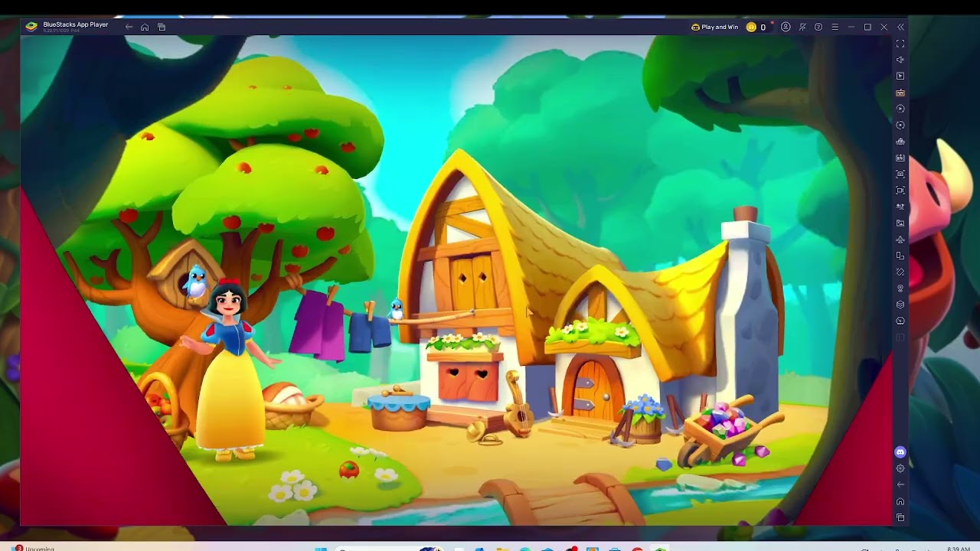Open the hamburger menu in title bar
This screenshot has height=551, width=980.
[x=835, y=27]
